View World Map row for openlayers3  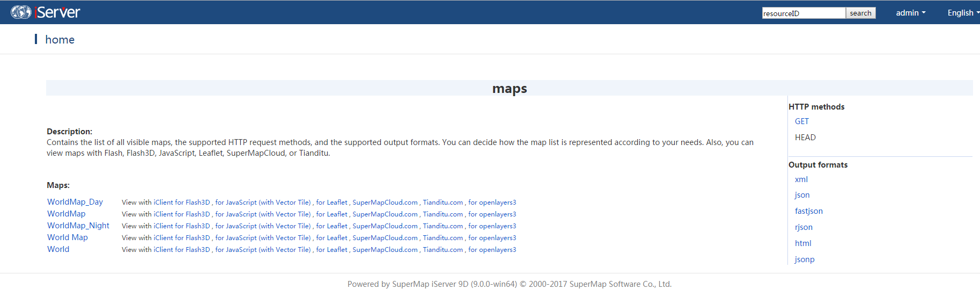pyautogui.click(x=492, y=238)
